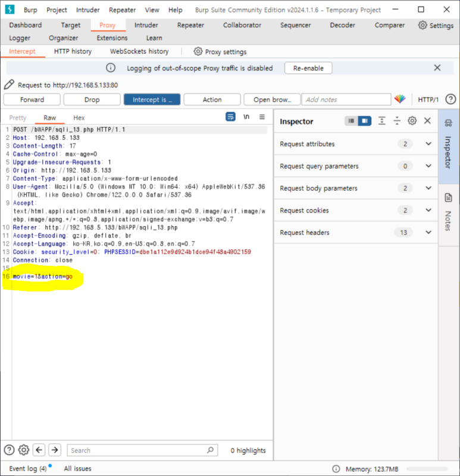Click the Search input field
Screen dimensions: 460x476
tap(142, 450)
